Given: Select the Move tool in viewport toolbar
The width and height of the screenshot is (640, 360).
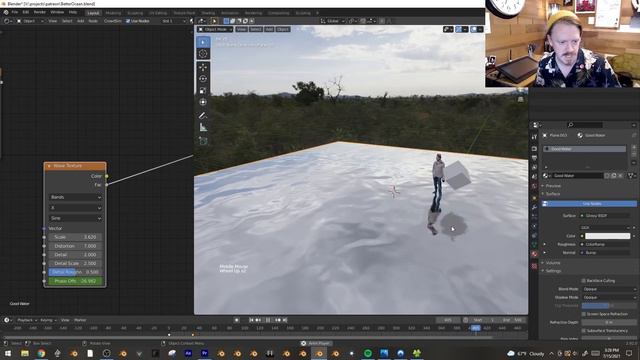Looking at the screenshot, I should point(203,67).
